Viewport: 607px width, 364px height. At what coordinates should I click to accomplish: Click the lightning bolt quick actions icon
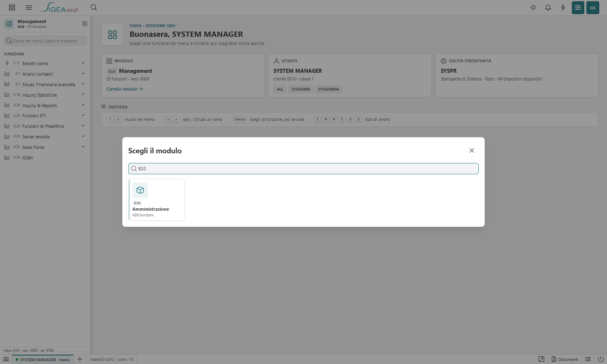(563, 8)
